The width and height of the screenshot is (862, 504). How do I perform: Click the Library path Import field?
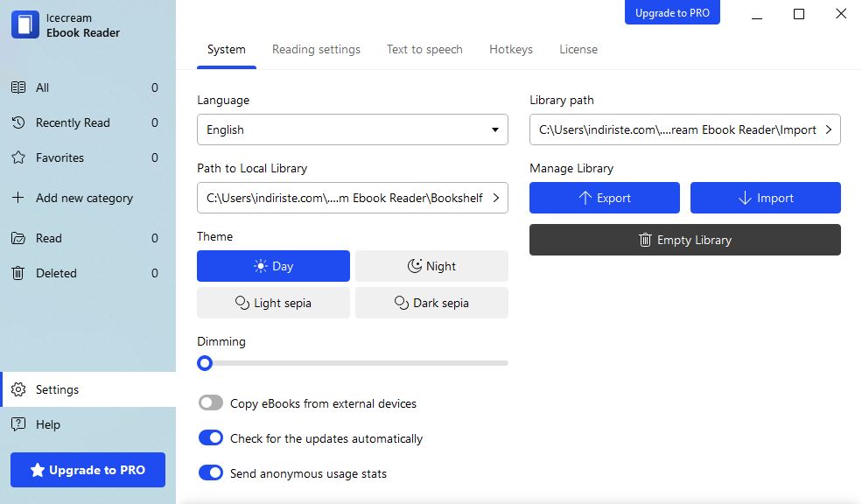(685, 129)
